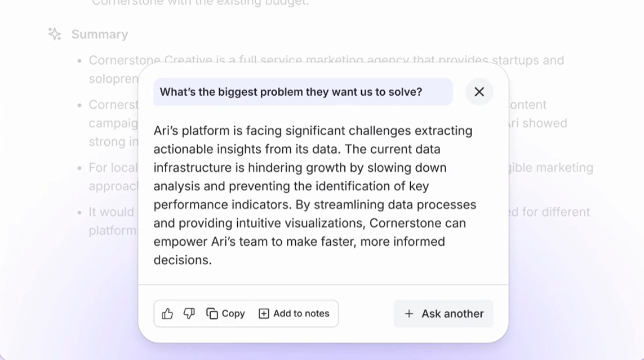Click the summary bullet starting 'It would'

click(112, 212)
